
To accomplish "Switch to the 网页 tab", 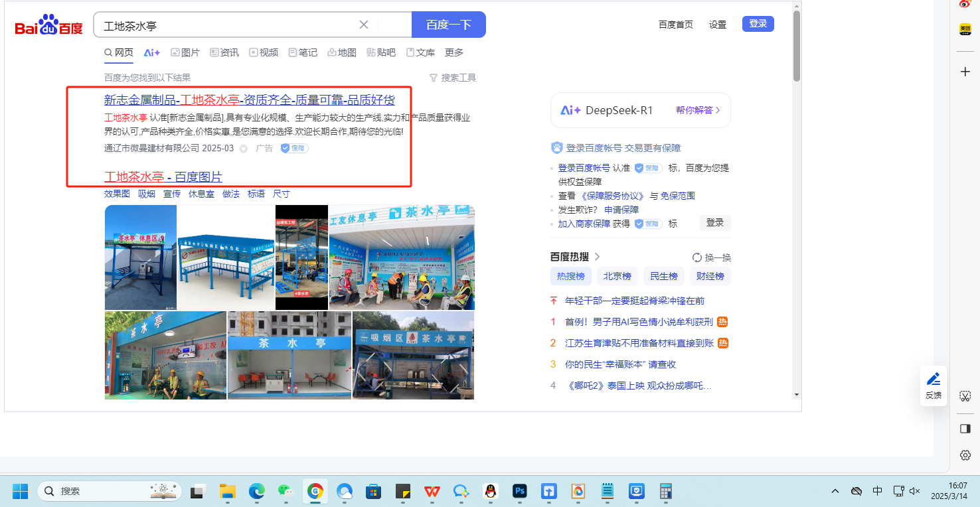I will (x=119, y=52).
